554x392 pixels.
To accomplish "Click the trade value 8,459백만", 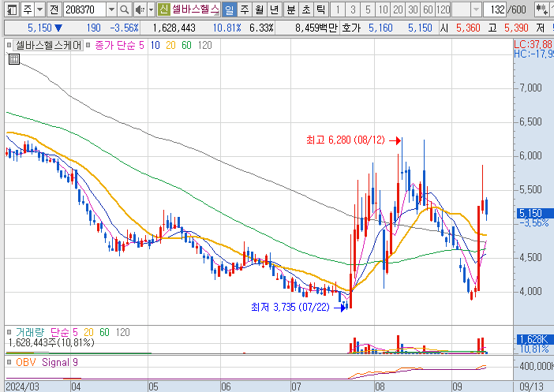I will tap(316, 28).
